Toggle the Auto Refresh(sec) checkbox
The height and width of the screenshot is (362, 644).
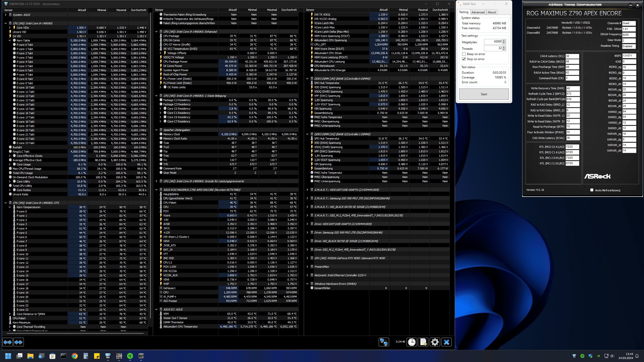coord(592,190)
